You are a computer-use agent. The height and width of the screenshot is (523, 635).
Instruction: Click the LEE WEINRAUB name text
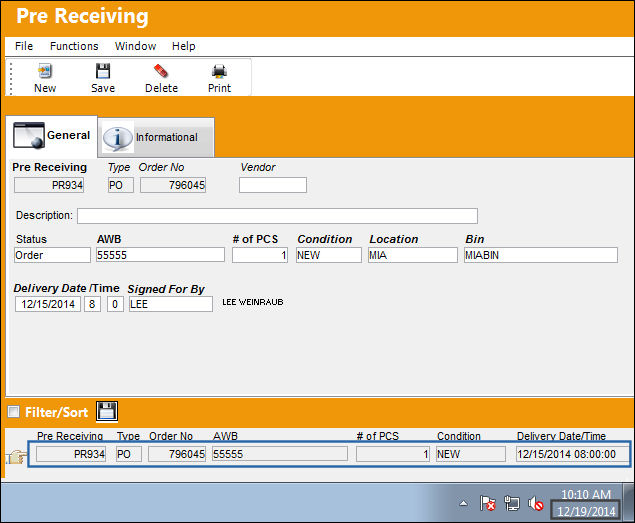[253, 302]
